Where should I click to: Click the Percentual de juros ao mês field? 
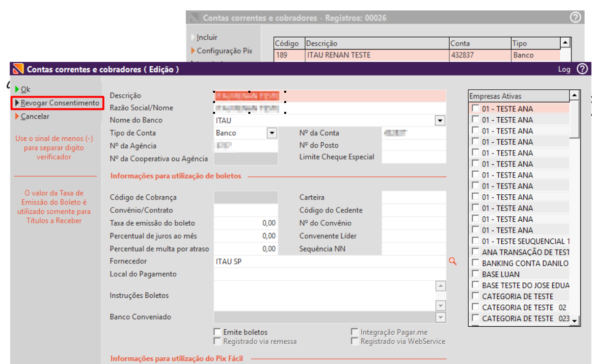coord(246,235)
